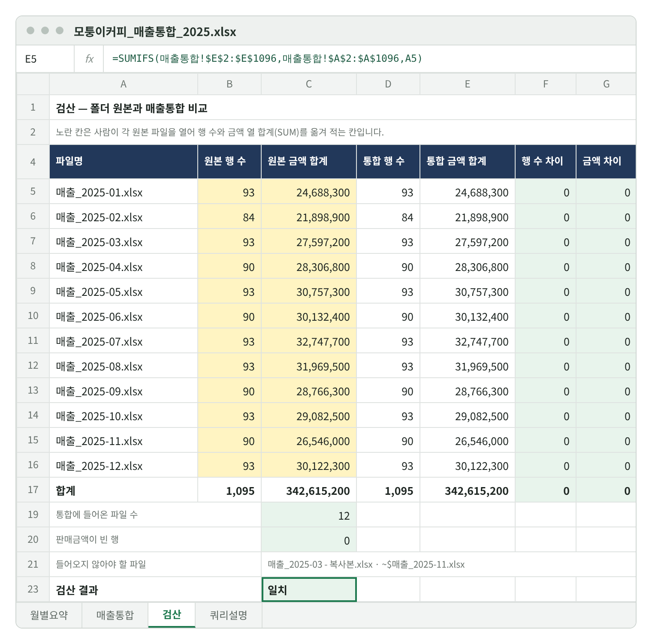652x644 pixels.
Task: Click the 판매금액이 빈 행 label
Action: coord(87,539)
